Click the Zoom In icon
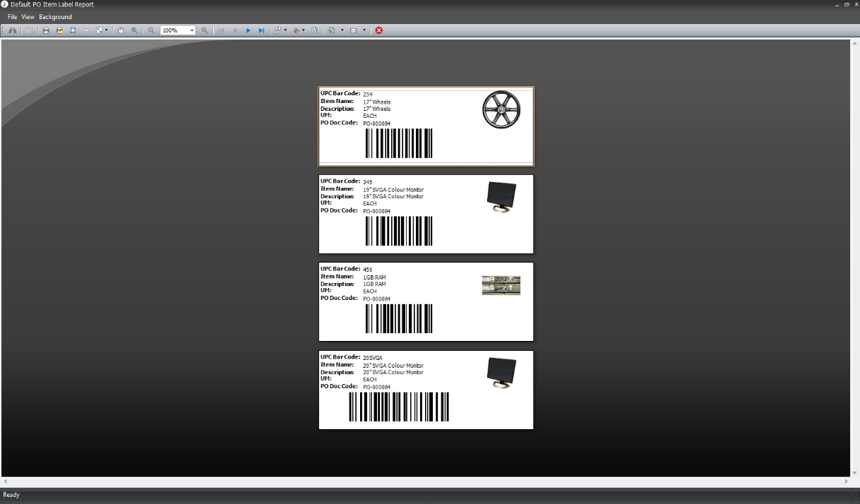 [x=205, y=30]
